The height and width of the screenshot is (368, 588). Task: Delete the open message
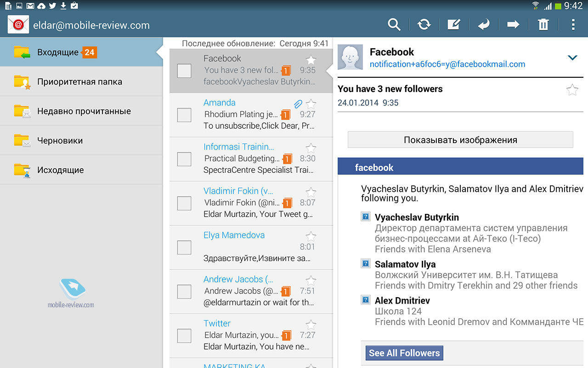[543, 25]
